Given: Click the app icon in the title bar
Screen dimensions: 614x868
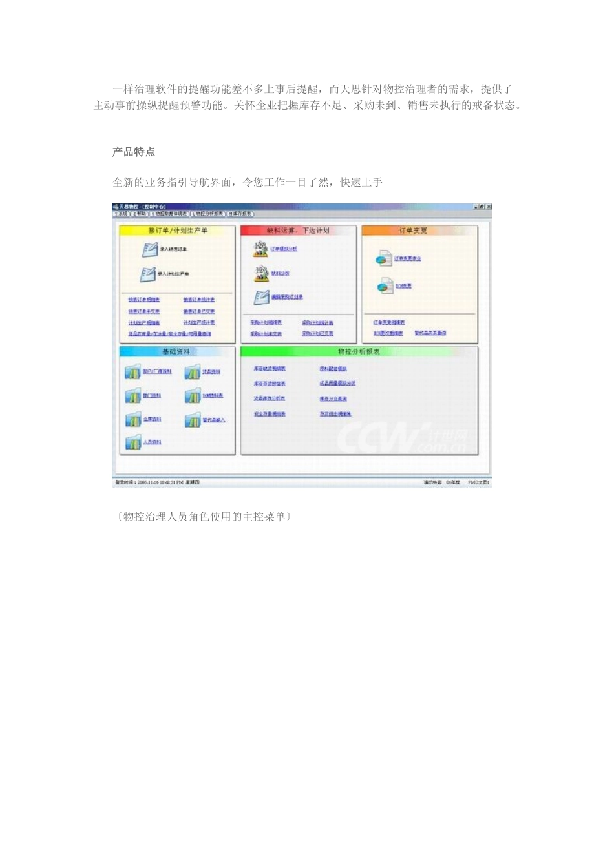Looking at the screenshot, I should [117, 207].
